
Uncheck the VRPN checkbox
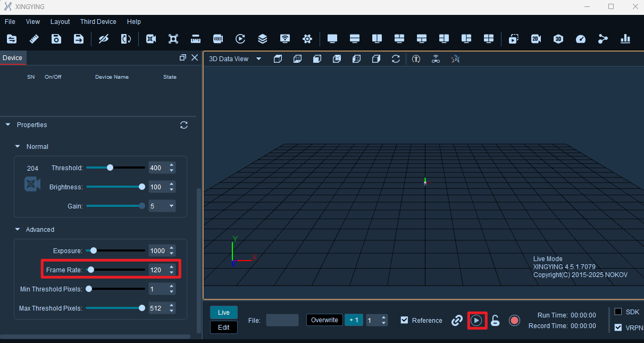point(618,328)
